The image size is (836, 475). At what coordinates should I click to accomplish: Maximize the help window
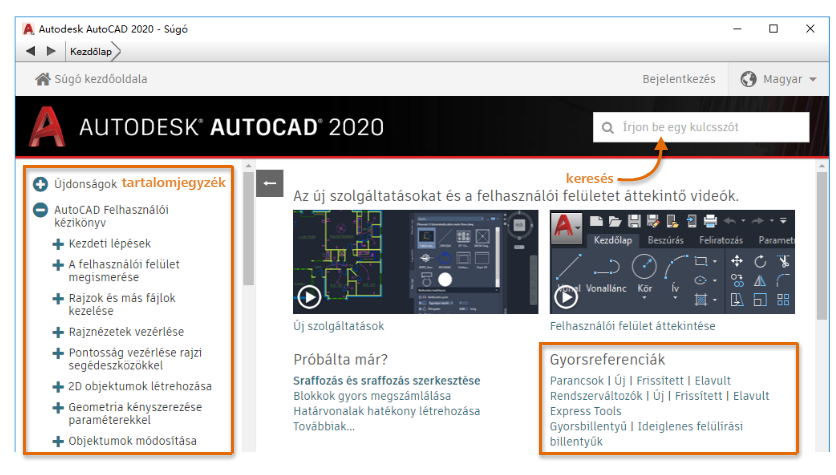click(x=773, y=29)
